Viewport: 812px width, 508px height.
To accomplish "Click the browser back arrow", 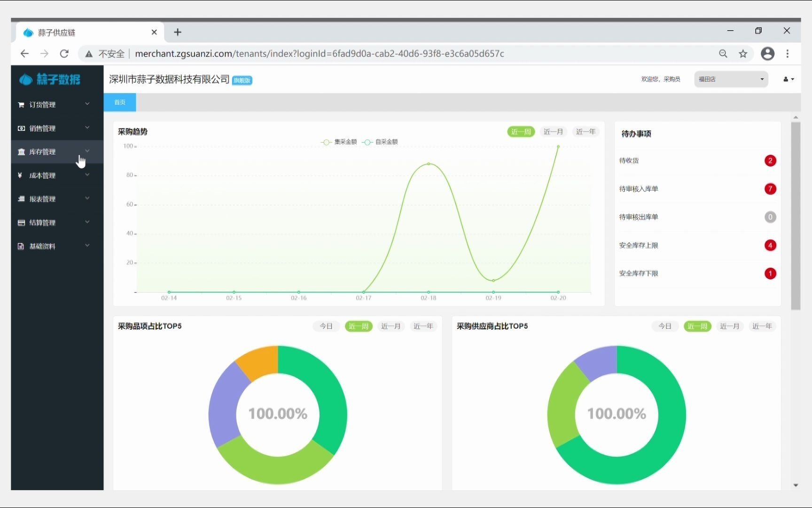I will point(24,54).
